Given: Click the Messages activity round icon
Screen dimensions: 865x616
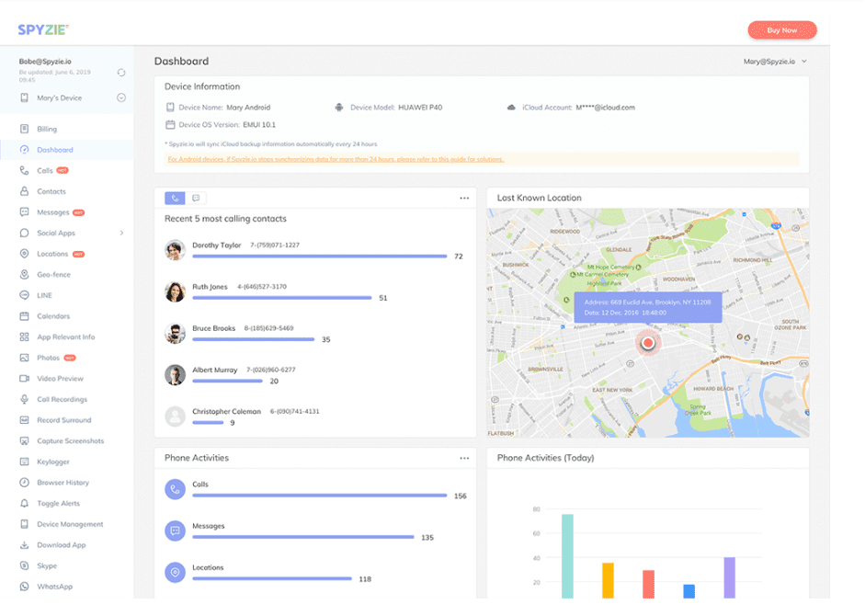Looking at the screenshot, I should point(175,531).
